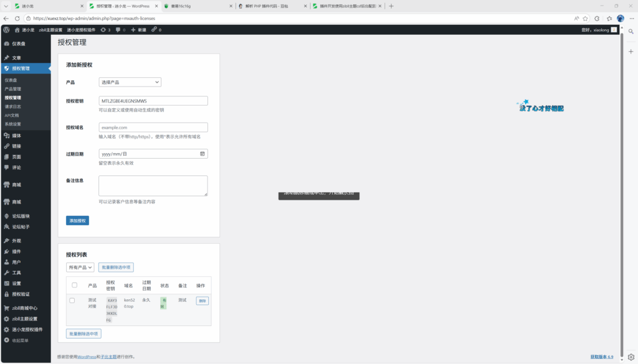Viewport: 638px width, 364px height.
Task: Open the updates icon showing 3
Action: coord(105,30)
